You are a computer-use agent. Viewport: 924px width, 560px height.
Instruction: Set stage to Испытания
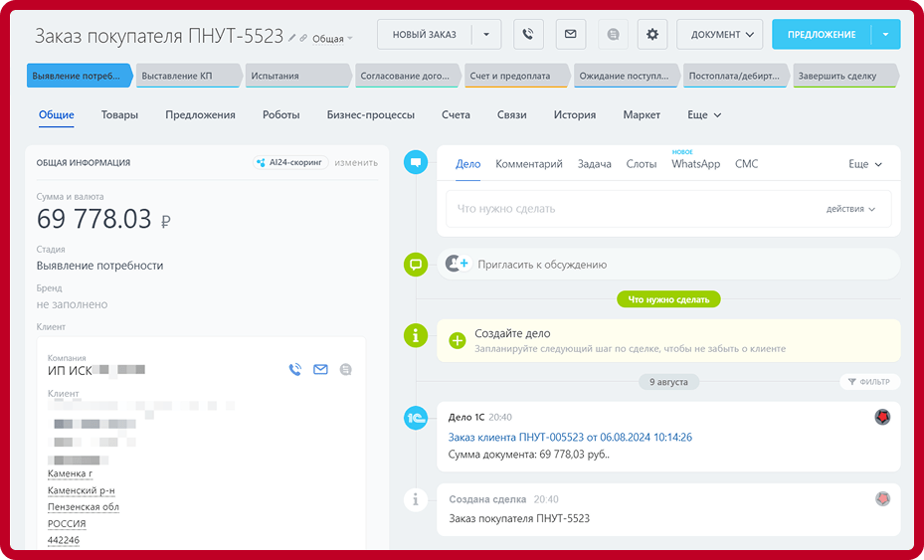coord(298,76)
